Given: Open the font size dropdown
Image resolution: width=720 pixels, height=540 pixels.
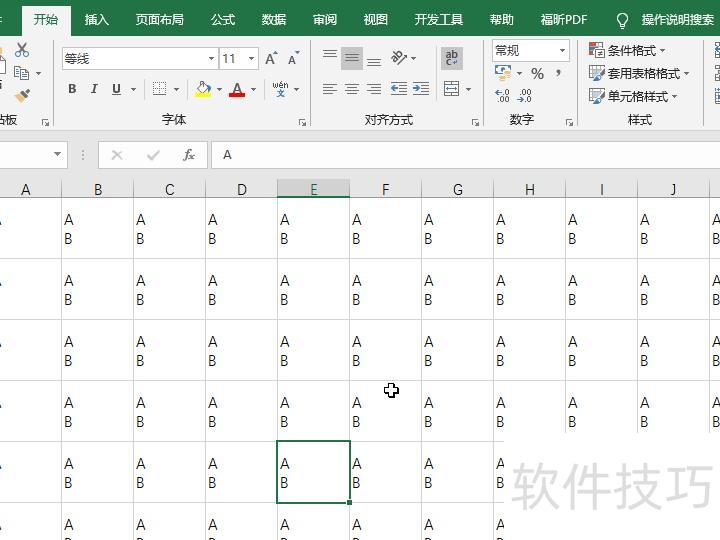Looking at the screenshot, I should click(251, 58).
